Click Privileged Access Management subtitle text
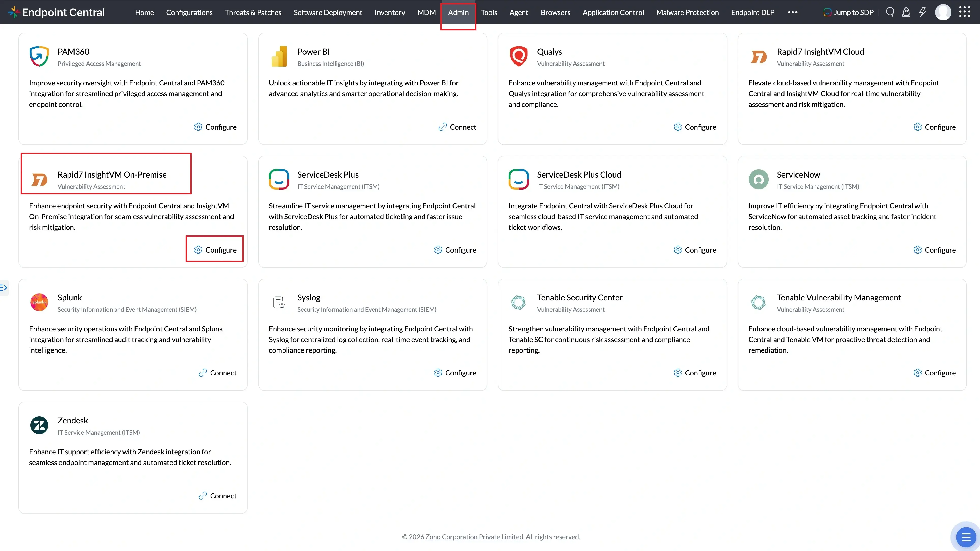Screen dimensions: 980x551 (99, 64)
